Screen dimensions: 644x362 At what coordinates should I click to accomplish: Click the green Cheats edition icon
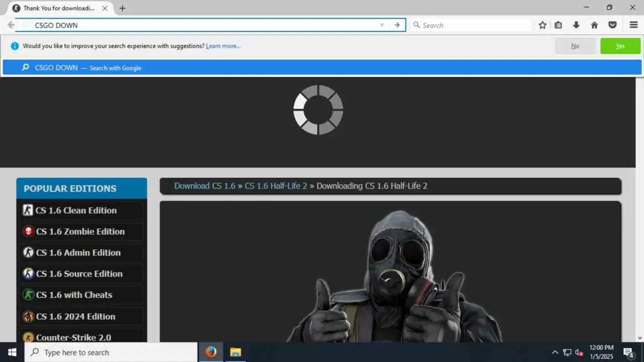(28, 295)
